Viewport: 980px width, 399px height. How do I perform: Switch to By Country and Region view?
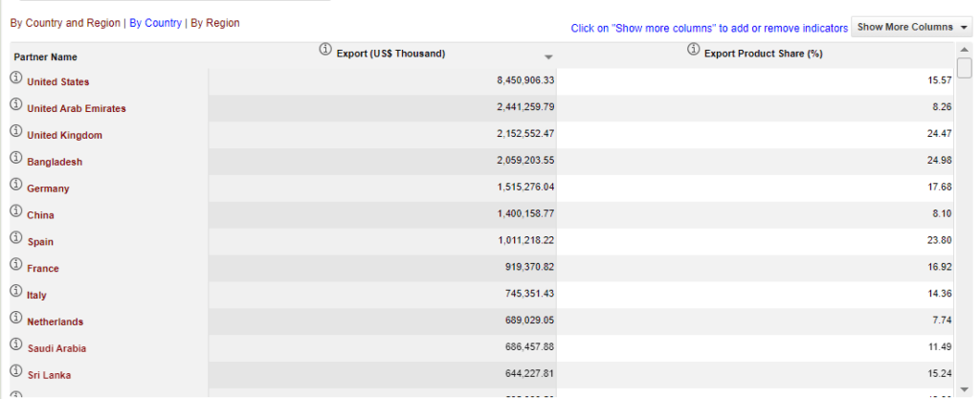[65, 23]
